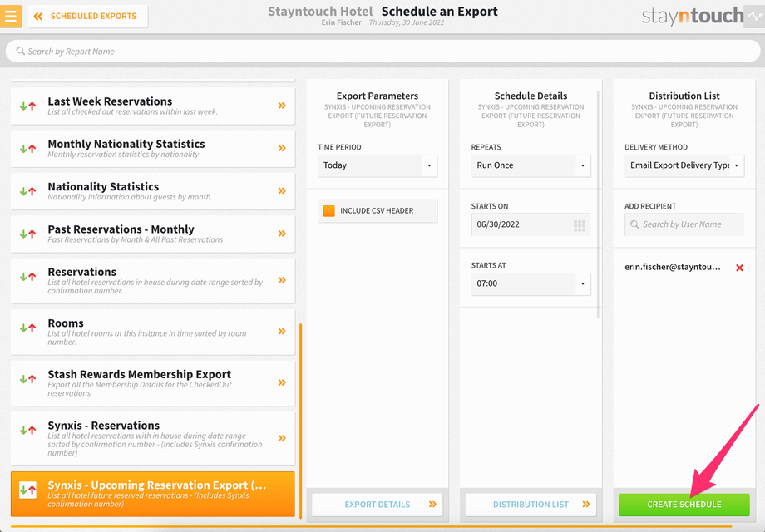765x532 pixels.
Task: Open the Time Period dropdown
Action: coord(378,165)
